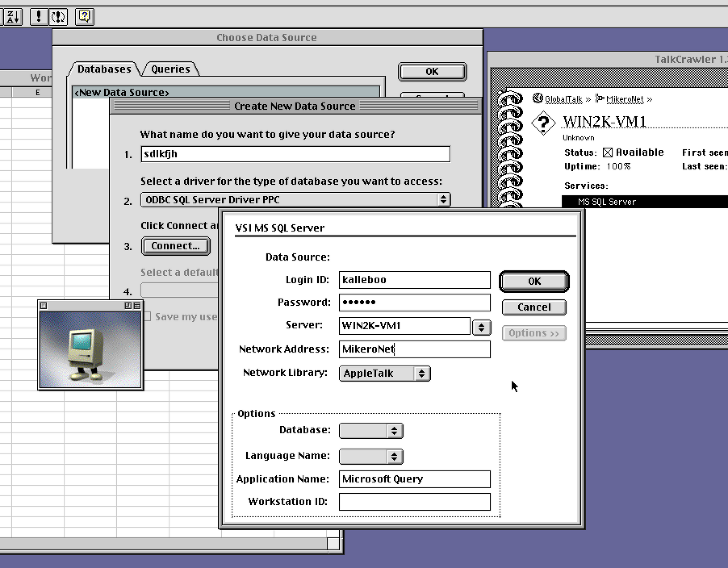Follow the GlobalTalk breadcrumb link
The height and width of the screenshot is (568, 728).
click(x=563, y=99)
